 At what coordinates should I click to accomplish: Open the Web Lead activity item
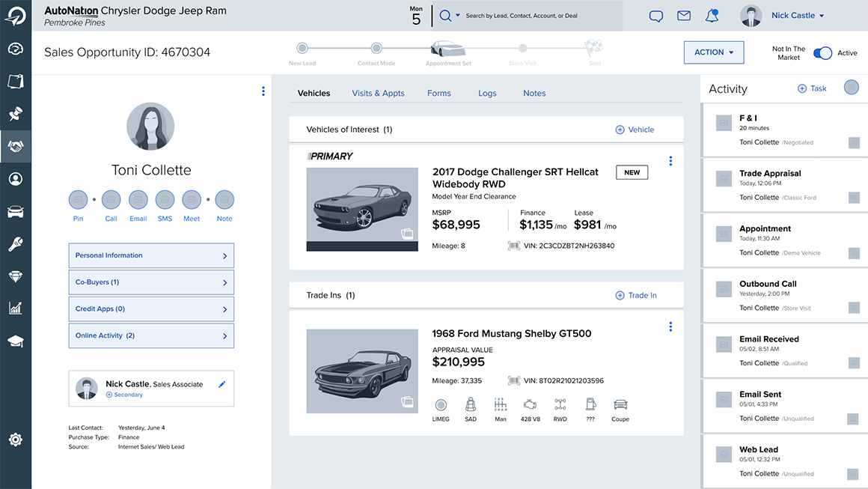tap(784, 461)
